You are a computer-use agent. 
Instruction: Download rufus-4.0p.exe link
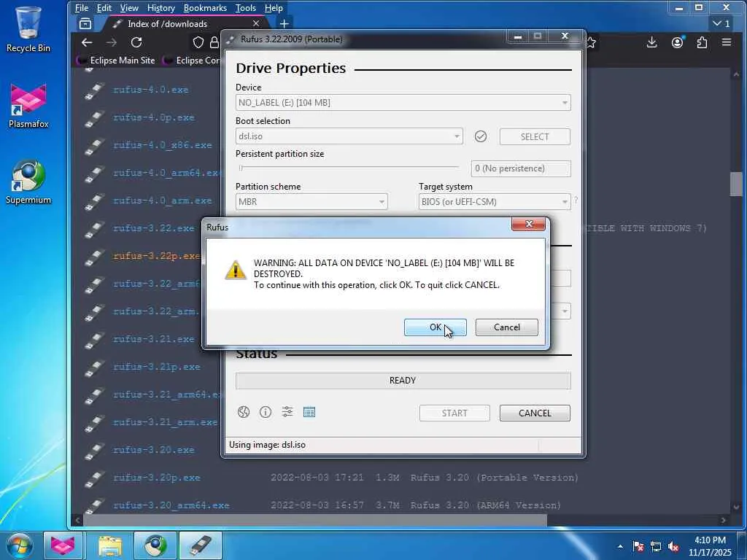[153, 117]
